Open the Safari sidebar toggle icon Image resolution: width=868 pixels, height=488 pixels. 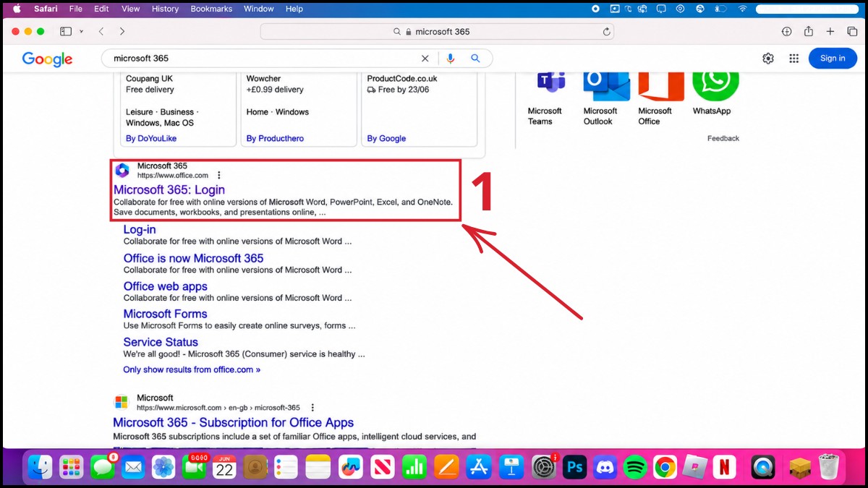(x=66, y=32)
